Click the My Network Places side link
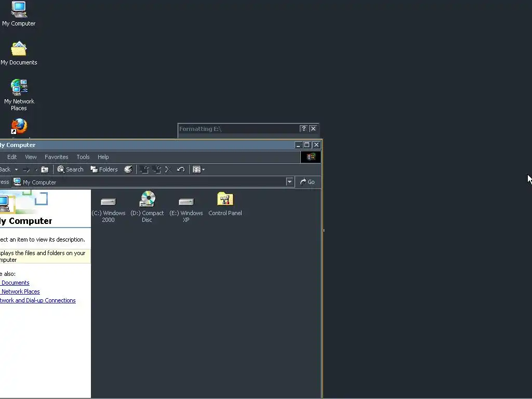 pyautogui.click(x=20, y=291)
